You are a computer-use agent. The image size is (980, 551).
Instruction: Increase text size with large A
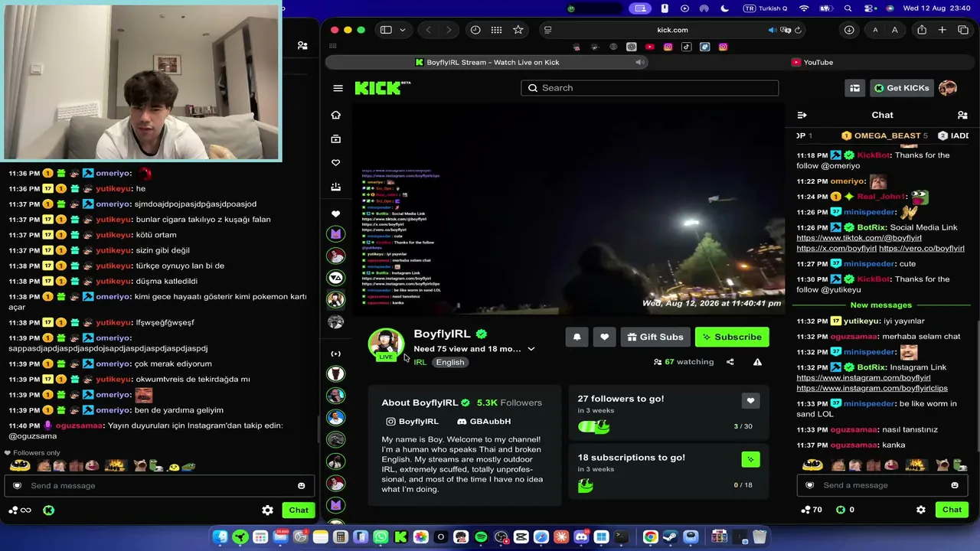point(894,30)
